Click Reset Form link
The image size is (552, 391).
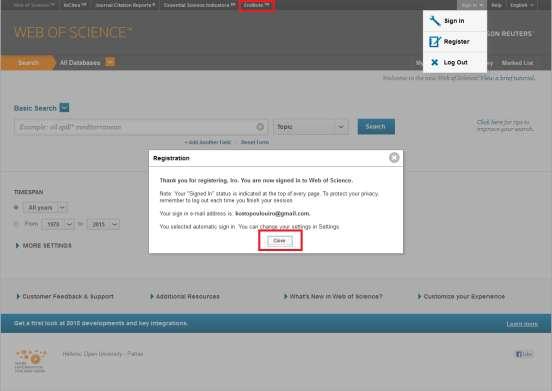point(255,142)
